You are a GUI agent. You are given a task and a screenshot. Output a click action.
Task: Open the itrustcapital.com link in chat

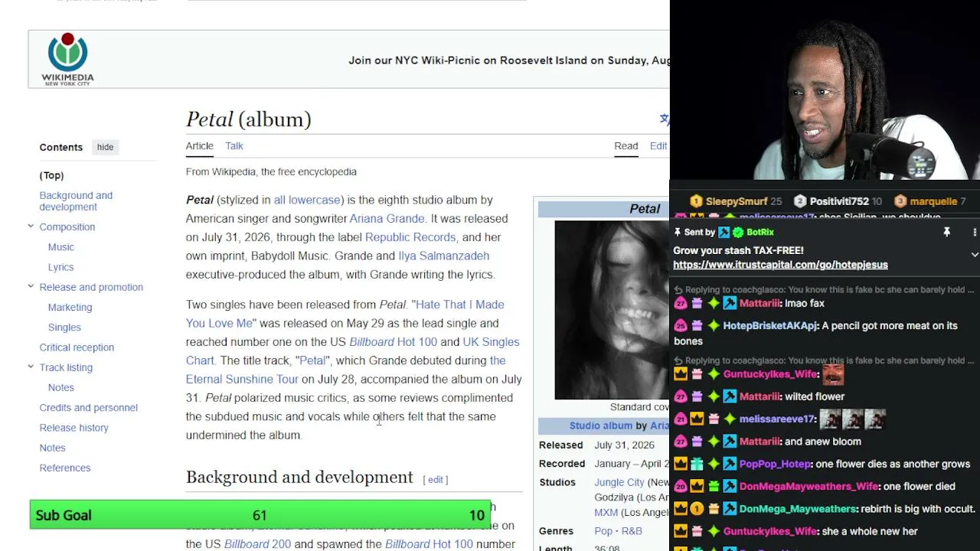click(780, 265)
